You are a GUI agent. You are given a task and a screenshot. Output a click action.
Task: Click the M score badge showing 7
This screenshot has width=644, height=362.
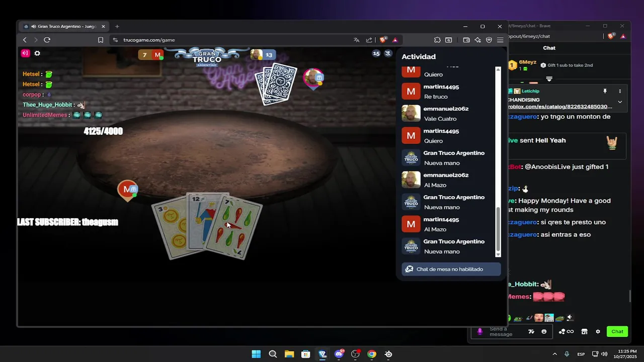click(x=151, y=55)
